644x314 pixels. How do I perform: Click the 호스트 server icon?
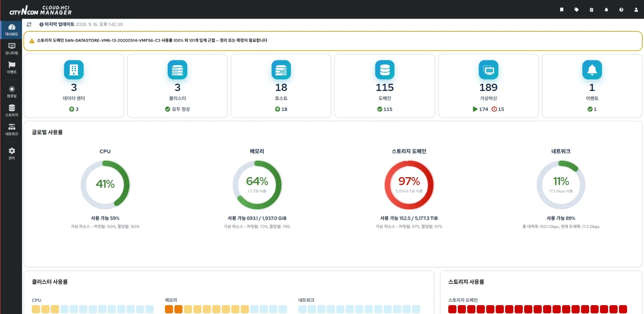click(x=281, y=70)
